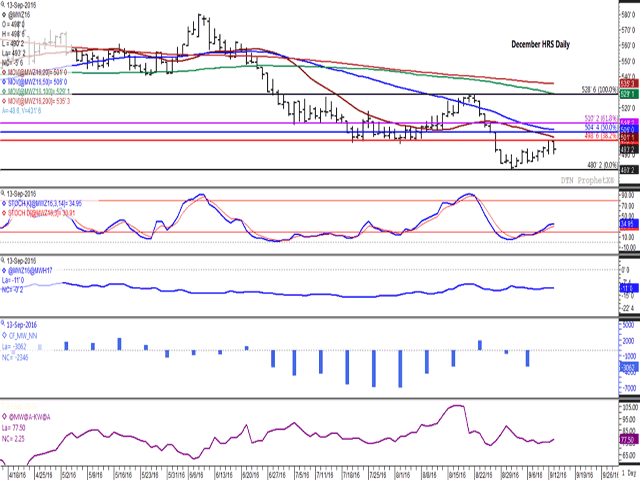Select the December HRS Daily chart title
The height and width of the screenshot is (480, 640).
click(540, 44)
